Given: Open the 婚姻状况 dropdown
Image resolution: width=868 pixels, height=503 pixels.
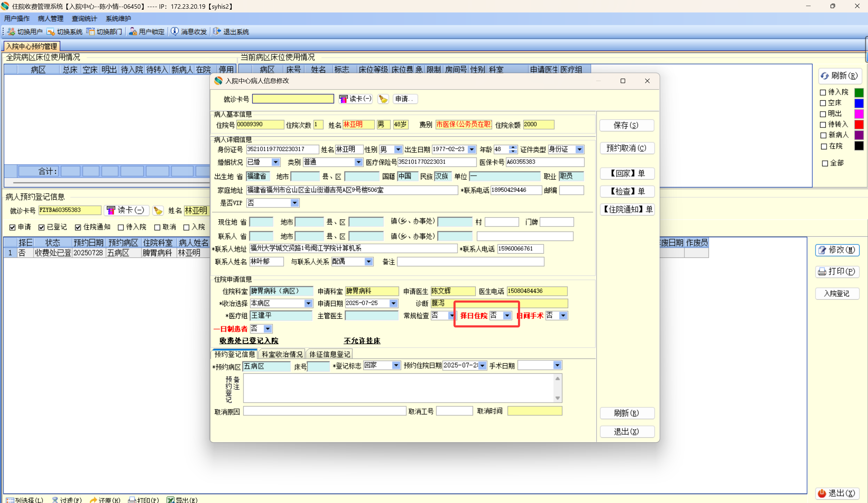Looking at the screenshot, I should click(x=275, y=162).
